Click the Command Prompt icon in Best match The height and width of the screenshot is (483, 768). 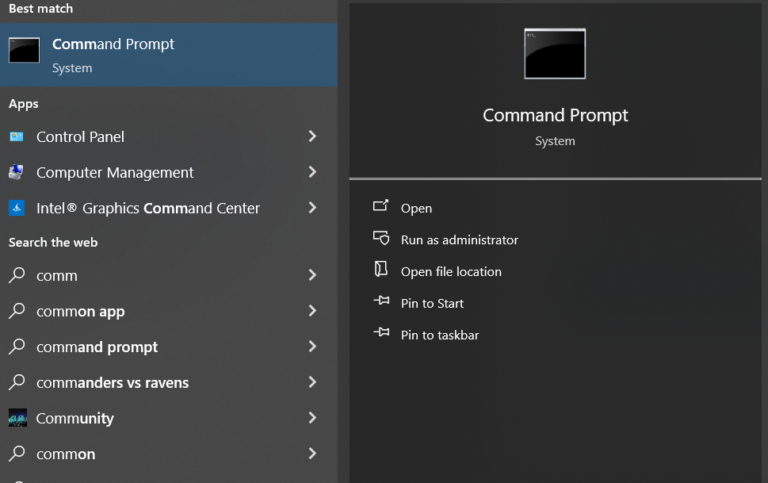(24, 50)
